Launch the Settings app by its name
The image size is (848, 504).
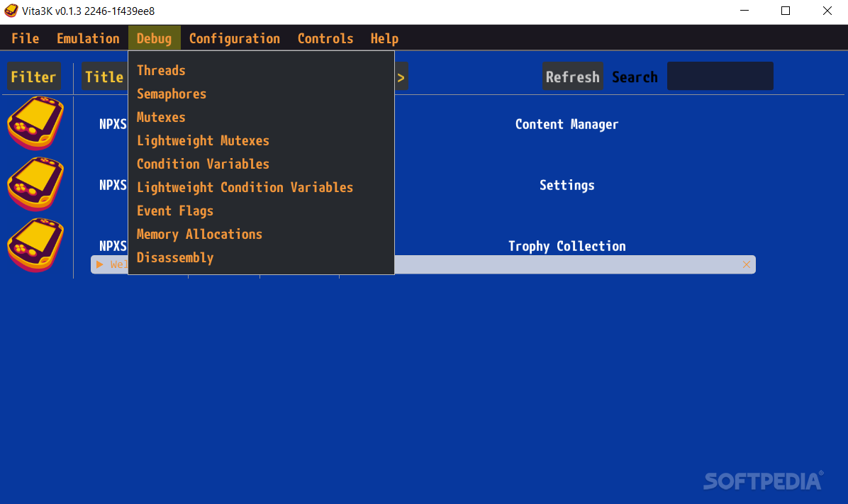point(567,185)
